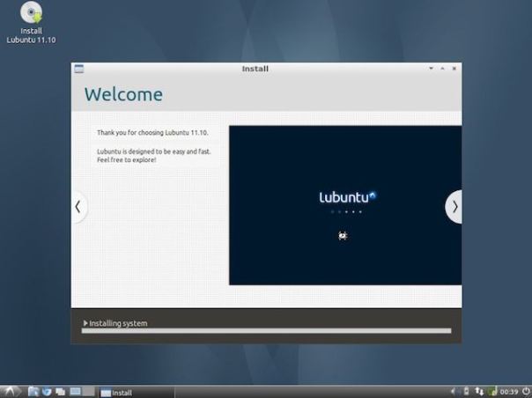Click the Welcome heading
This screenshot has height=398, width=532.
pos(123,94)
